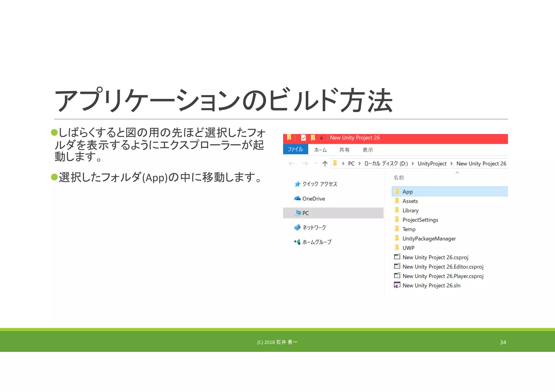The height and width of the screenshot is (392, 555).
Task: Select the ProjectSettings folder
Action: (x=420, y=220)
